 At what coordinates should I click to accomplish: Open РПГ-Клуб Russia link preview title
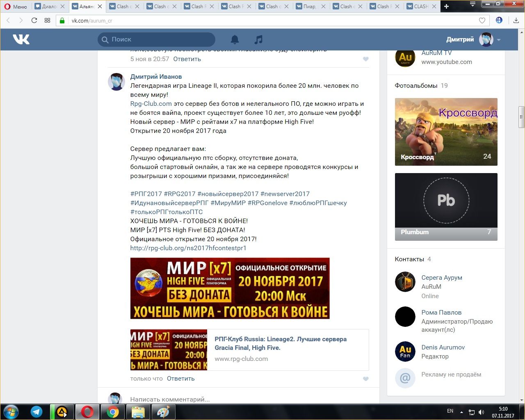point(281,343)
